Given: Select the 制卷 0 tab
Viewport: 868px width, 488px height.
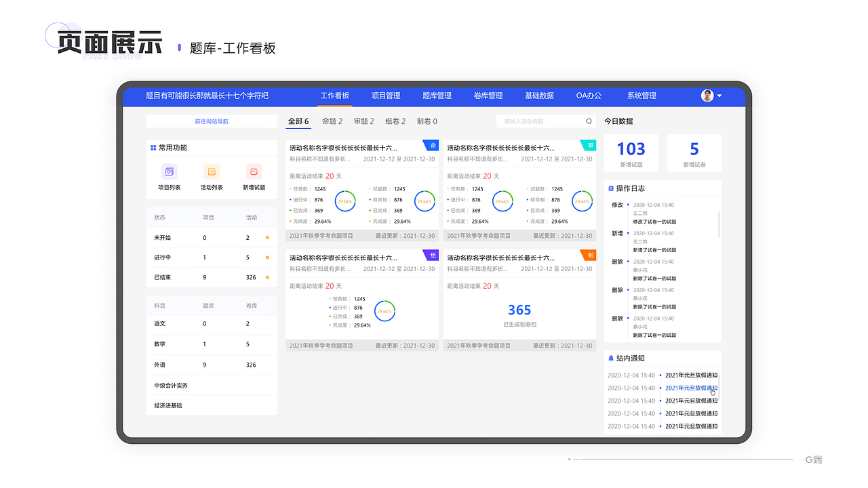Looking at the screenshot, I should [x=427, y=121].
